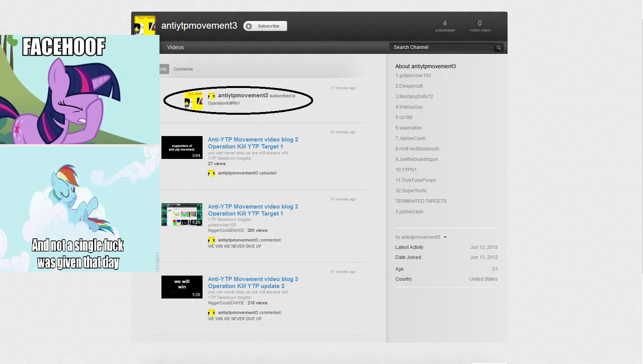Click the '4.WalrusGuy' sidebar entry

pyautogui.click(x=409, y=107)
